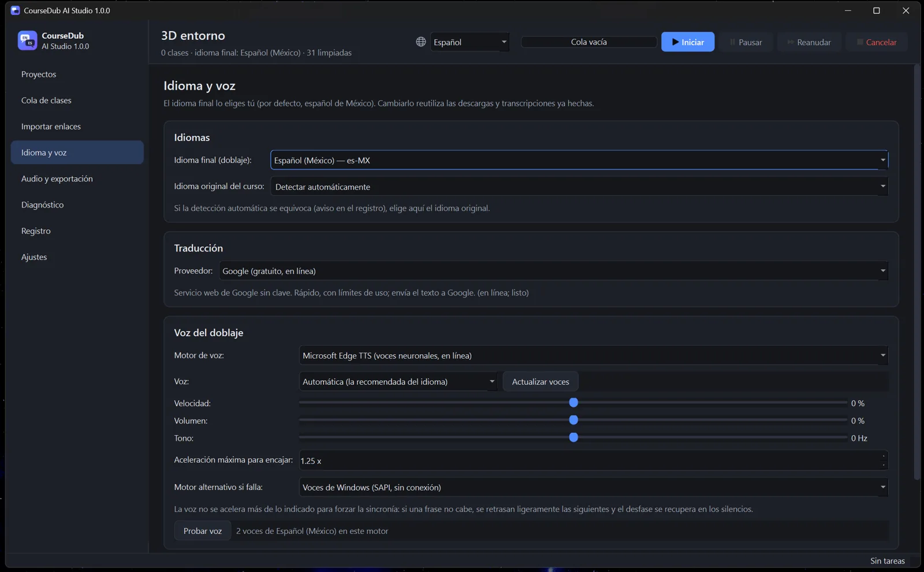This screenshot has width=924, height=572.
Task: Open the Idioma original del curso dropdown
Action: [579, 187]
